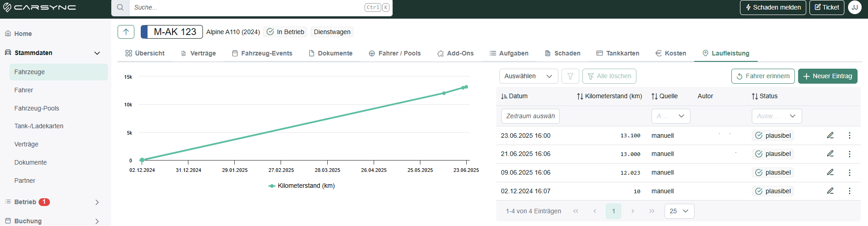Edit the 23.06.2025 mileage entry with pencil icon
Image resolution: width=868 pixels, height=226 pixels.
[830, 136]
